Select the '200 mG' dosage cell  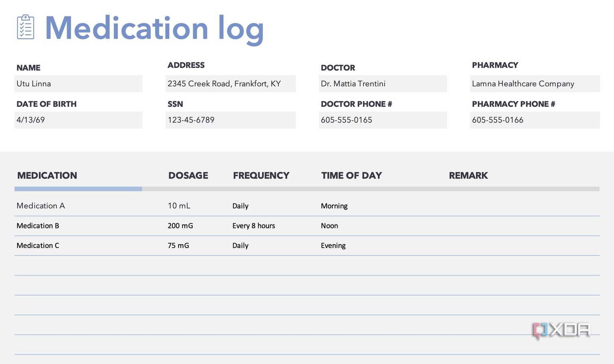pyautogui.click(x=180, y=226)
